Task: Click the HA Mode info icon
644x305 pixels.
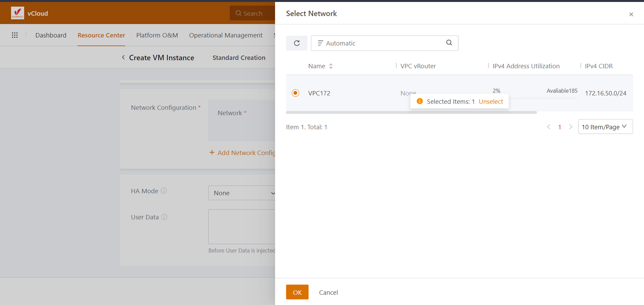Action: click(164, 191)
